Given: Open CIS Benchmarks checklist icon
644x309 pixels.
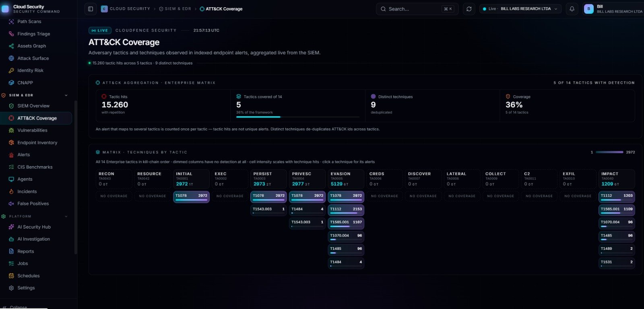Looking at the screenshot, I should pos(11,167).
